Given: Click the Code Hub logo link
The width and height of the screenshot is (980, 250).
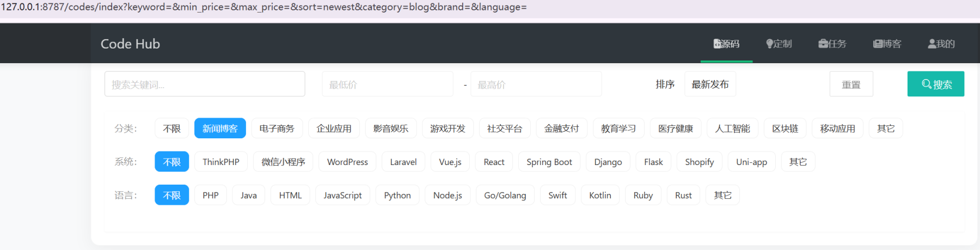Looking at the screenshot, I should click(x=130, y=44).
